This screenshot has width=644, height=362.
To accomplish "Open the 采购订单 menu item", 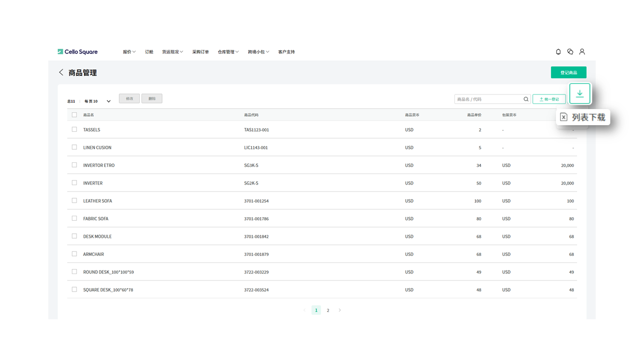I will [200, 52].
